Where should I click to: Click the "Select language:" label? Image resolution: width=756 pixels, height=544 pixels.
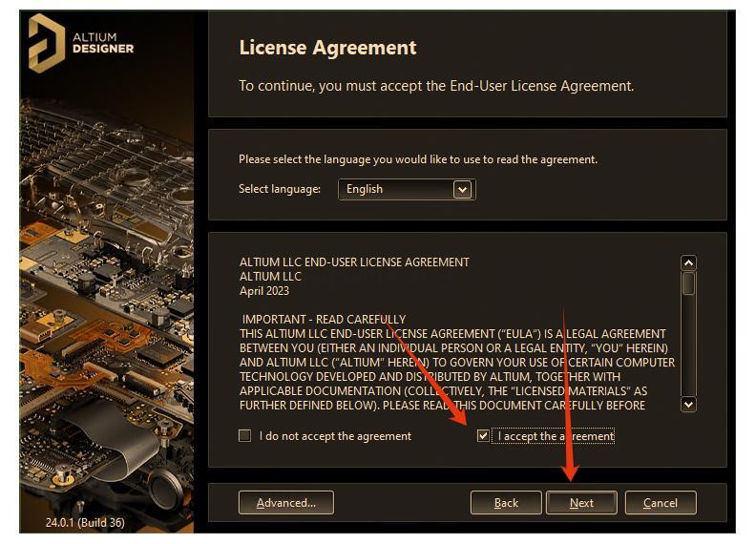[280, 189]
